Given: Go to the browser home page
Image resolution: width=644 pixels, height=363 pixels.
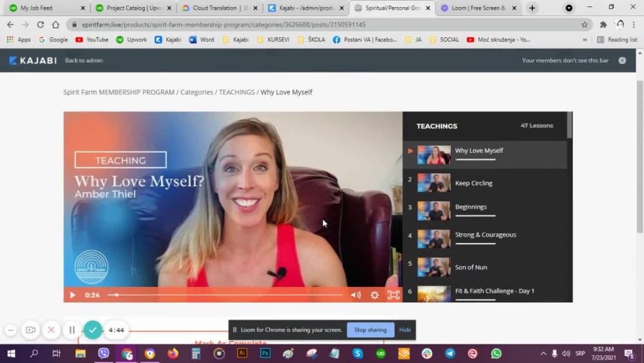Looking at the screenshot, I should [55, 25].
